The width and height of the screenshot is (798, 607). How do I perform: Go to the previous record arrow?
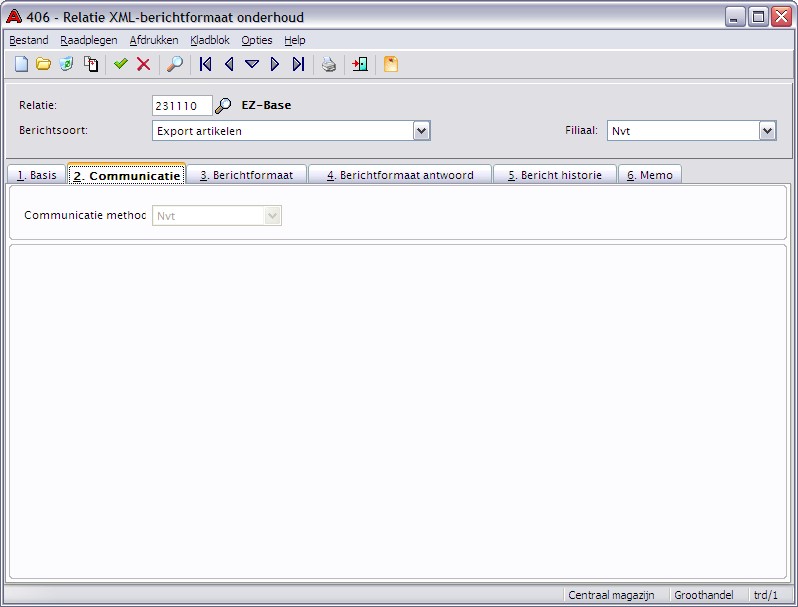[229, 64]
